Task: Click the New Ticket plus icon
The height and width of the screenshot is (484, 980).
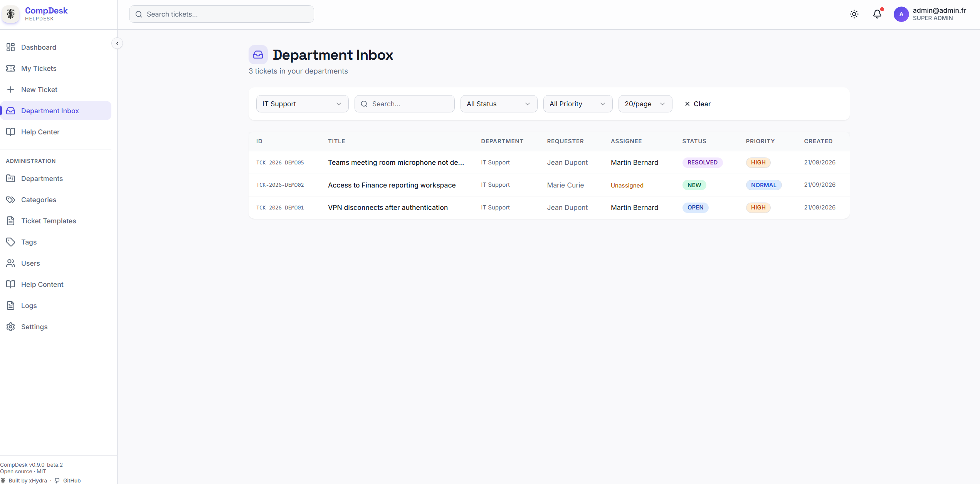Action: 10,89
